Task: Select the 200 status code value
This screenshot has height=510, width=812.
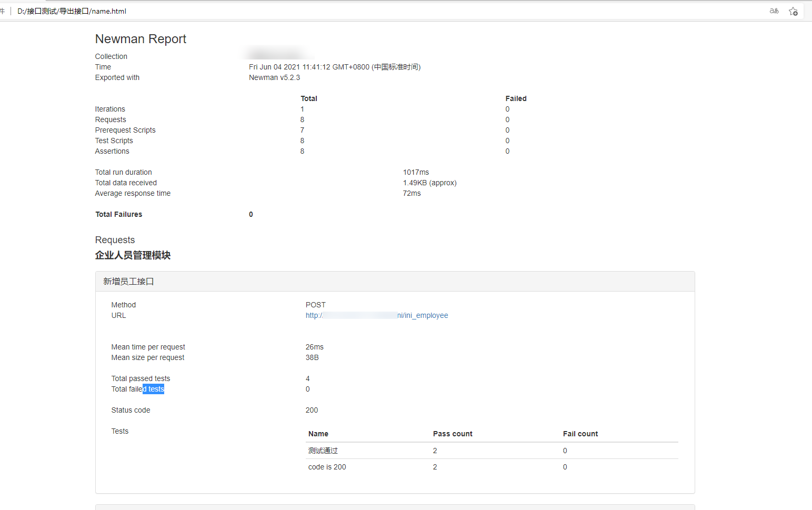Action: coord(312,410)
